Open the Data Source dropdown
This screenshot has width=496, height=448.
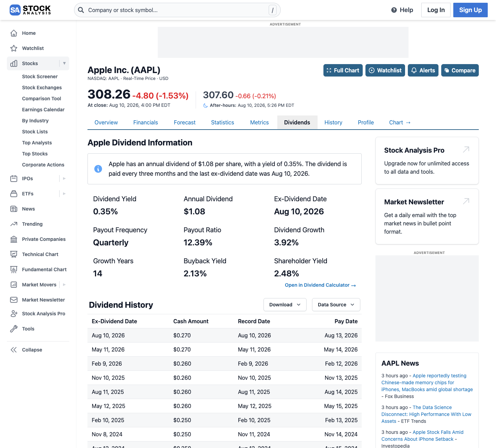[x=336, y=305]
